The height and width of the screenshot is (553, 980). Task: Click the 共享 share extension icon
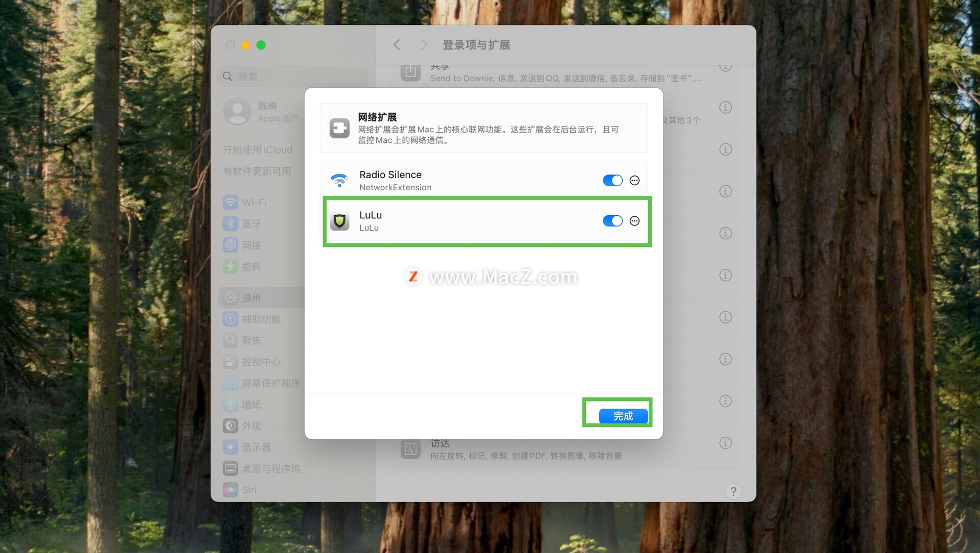[x=410, y=72]
